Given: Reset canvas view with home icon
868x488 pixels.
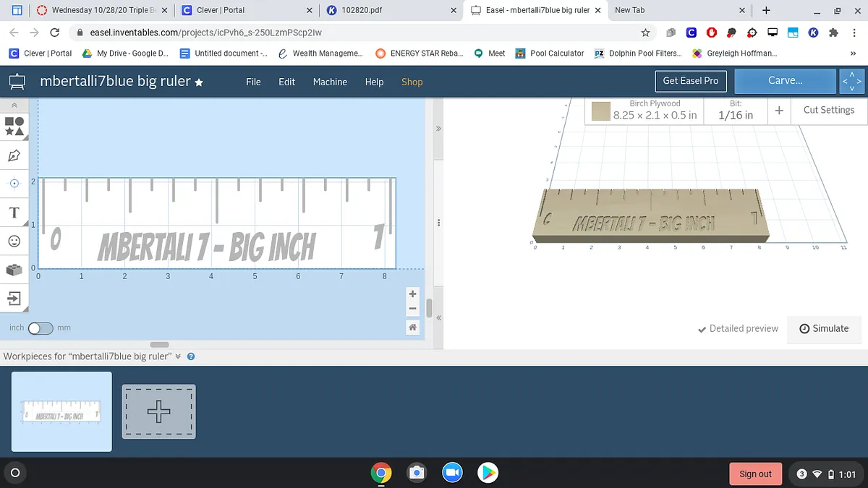Looking at the screenshot, I should click(412, 328).
